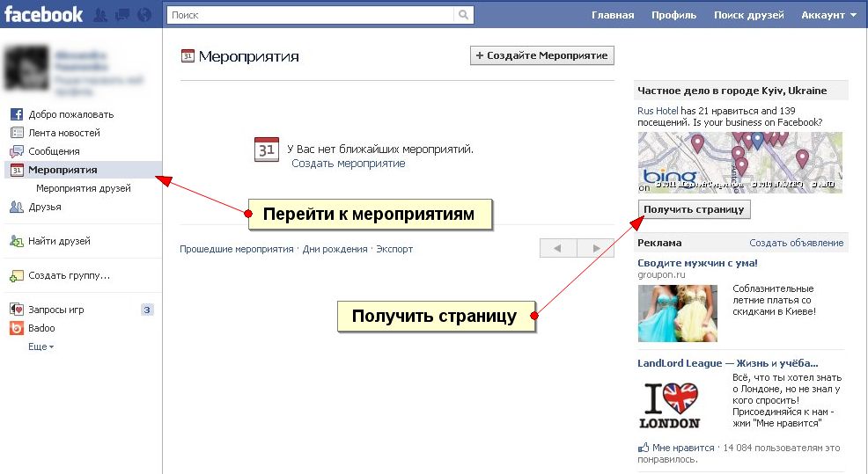Click the Создать группу icon

tap(17, 275)
